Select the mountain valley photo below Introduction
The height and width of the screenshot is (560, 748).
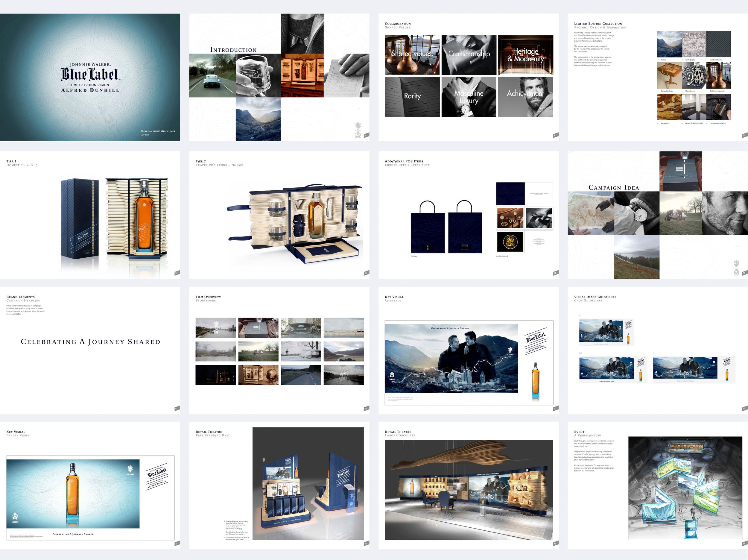(258, 119)
